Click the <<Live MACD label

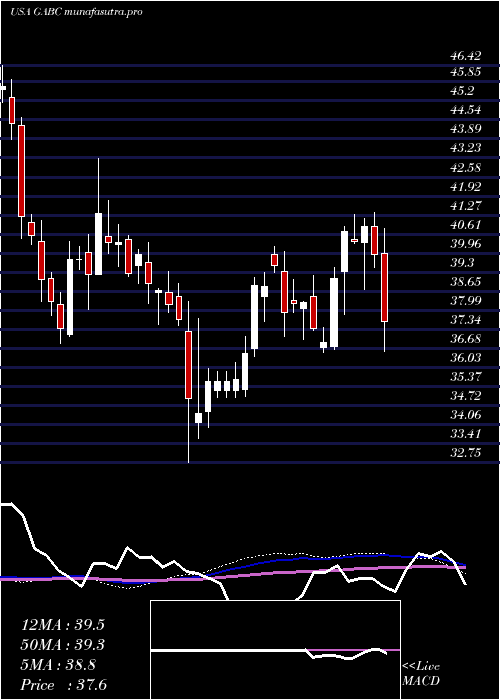click(421, 674)
